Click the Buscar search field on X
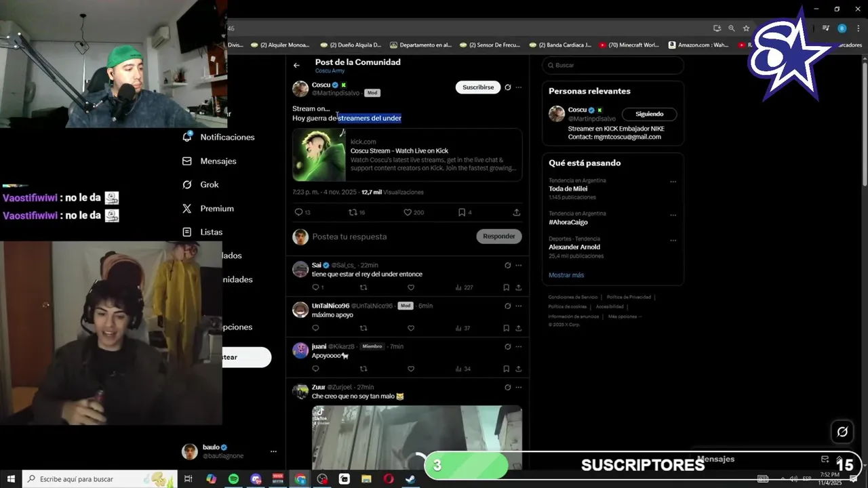868x488 pixels. tap(613, 65)
